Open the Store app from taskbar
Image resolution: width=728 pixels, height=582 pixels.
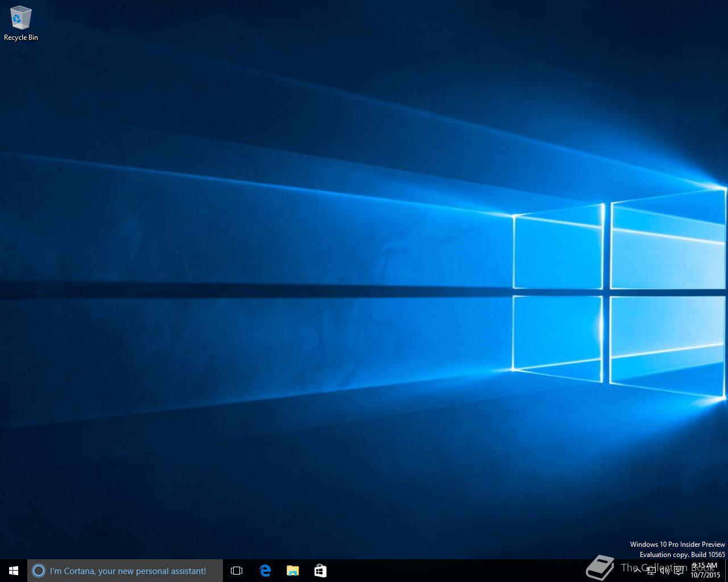(x=320, y=571)
